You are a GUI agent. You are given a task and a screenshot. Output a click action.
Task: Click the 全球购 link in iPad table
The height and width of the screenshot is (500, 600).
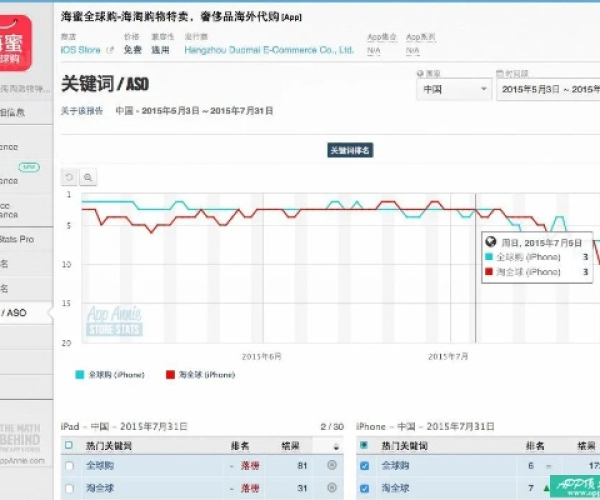pyautogui.click(x=99, y=466)
